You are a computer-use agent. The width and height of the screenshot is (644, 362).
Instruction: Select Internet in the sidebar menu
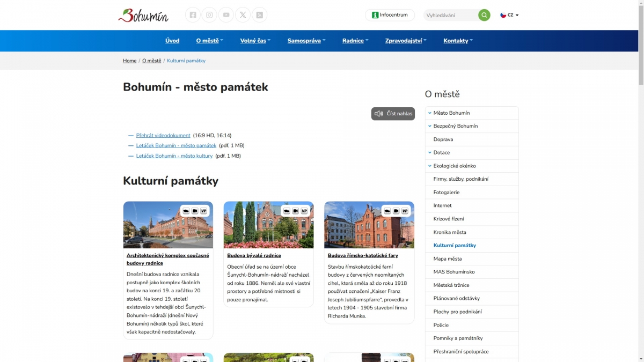(x=472, y=205)
